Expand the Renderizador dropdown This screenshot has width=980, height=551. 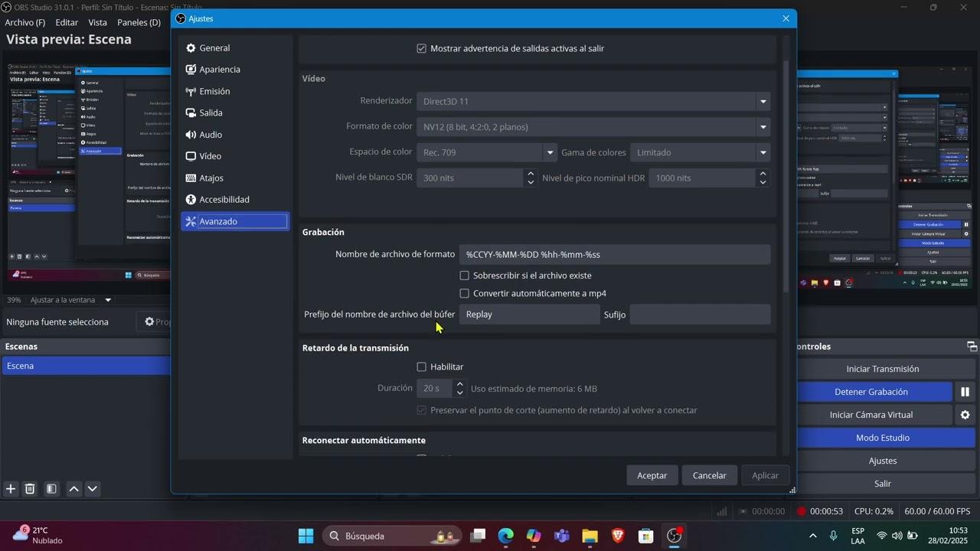(x=593, y=101)
